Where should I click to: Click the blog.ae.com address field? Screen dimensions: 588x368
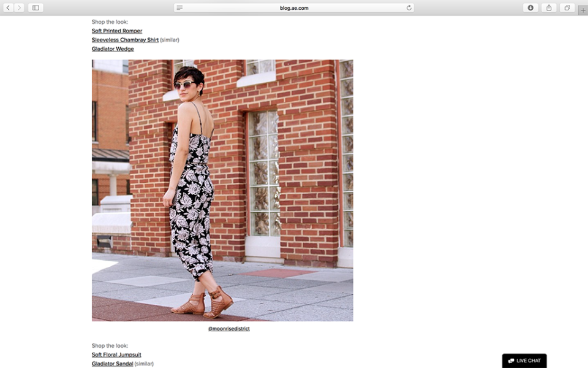tap(294, 8)
